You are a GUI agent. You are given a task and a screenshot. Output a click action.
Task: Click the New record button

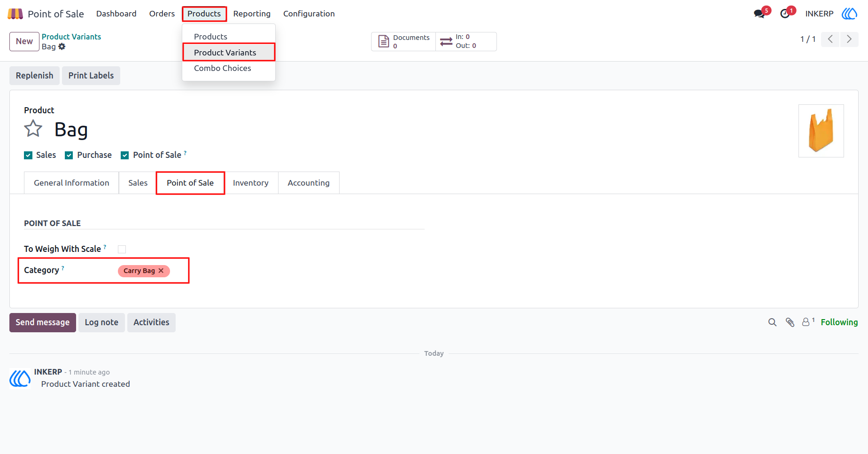coord(24,41)
